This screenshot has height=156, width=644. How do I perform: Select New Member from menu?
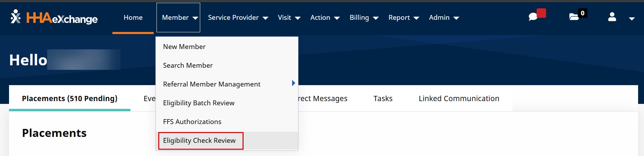[x=184, y=47]
